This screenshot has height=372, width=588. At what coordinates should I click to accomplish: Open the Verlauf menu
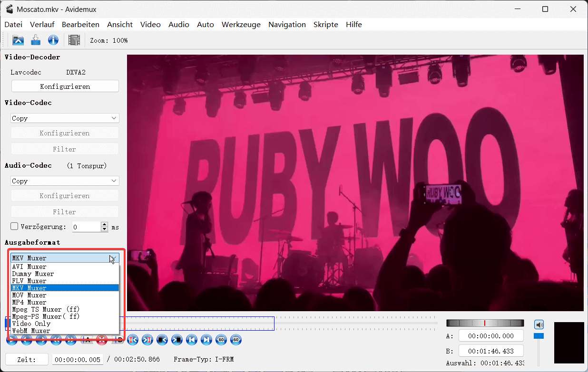point(42,24)
